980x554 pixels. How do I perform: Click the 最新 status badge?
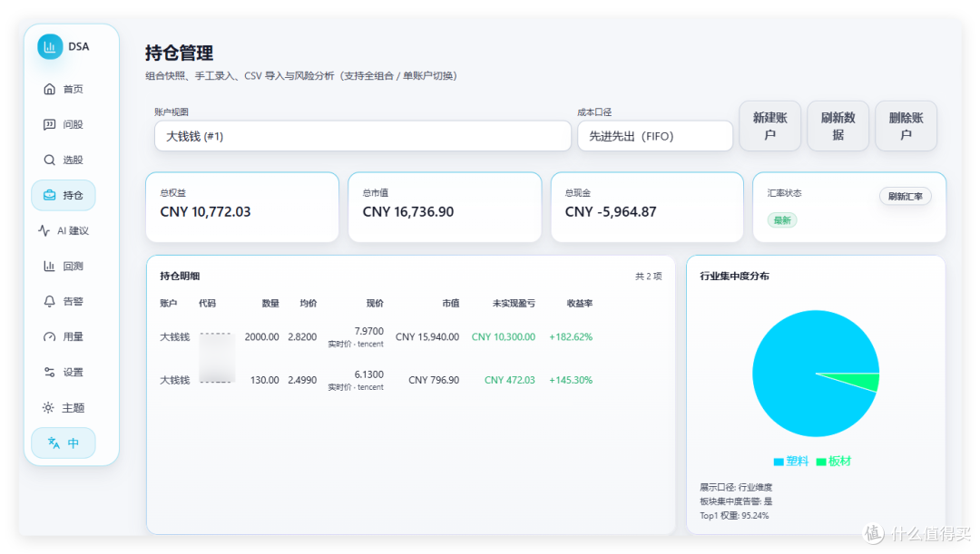click(x=782, y=219)
